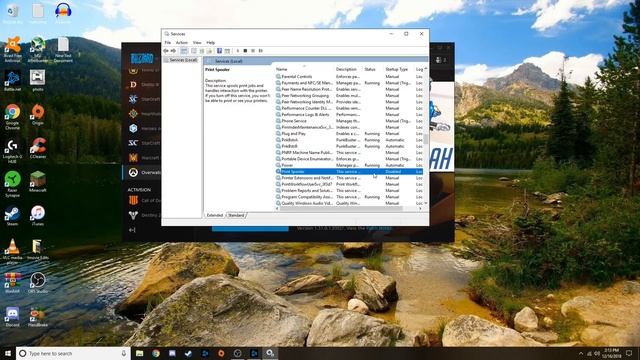This screenshot has width=640, height=360.
Task: Click the Restart Service toolbar icon
Action: (260, 51)
